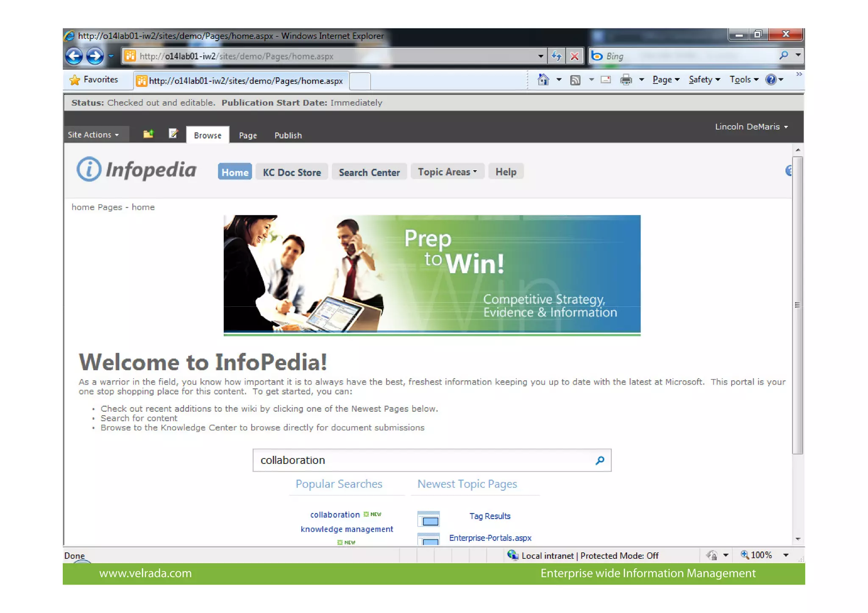
Task: Open the Enterprise-Portals.aspx link
Action: tap(490, 538)
